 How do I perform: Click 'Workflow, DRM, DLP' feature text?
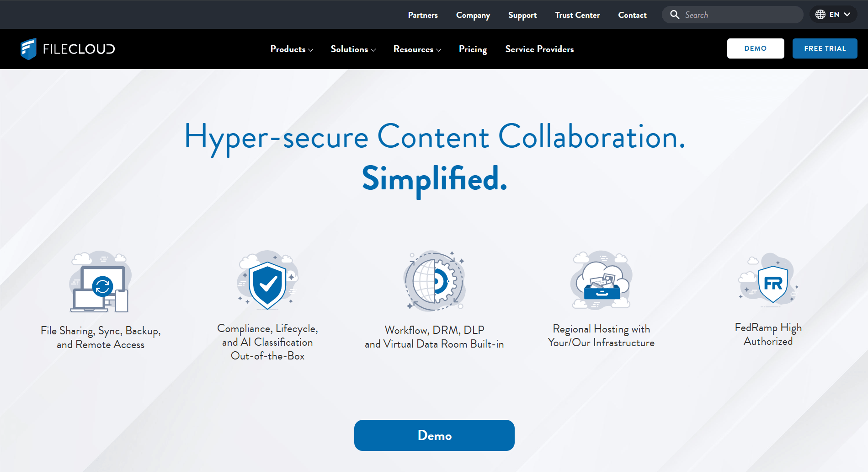tap(434, 330)
